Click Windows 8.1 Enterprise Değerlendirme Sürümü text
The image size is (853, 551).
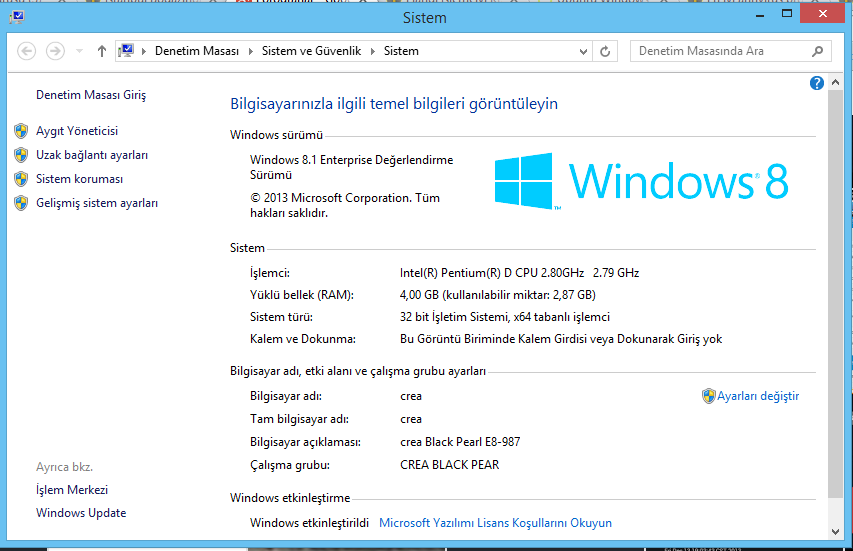351,167
